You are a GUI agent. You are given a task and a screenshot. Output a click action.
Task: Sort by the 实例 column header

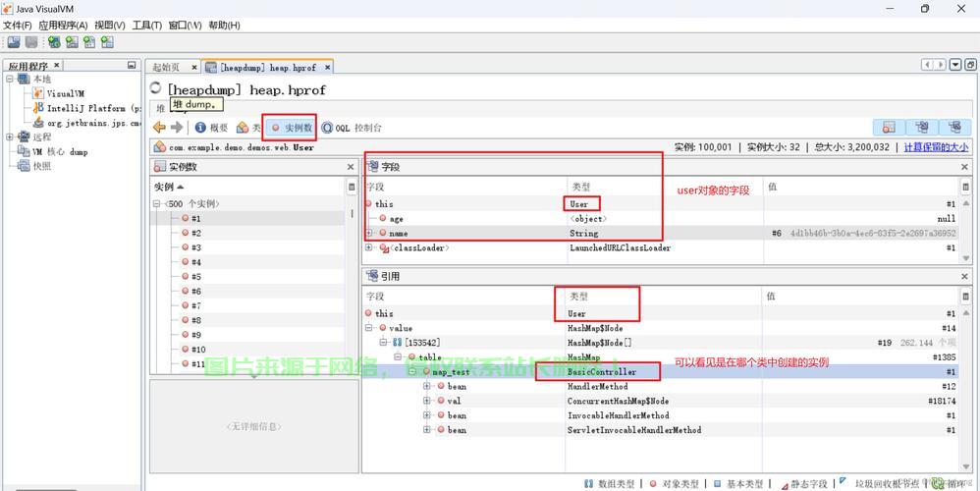247,187
